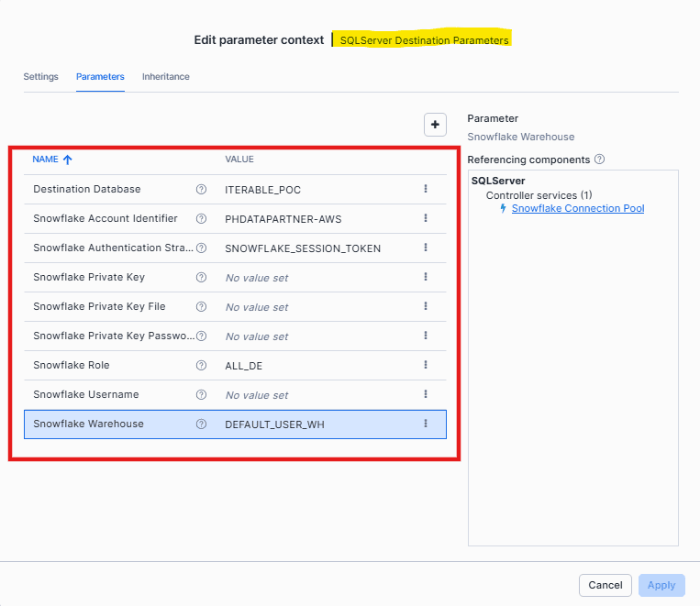
Task: Open actions menu for Snowflake Private Key File
Action: (x=426, y=305)
